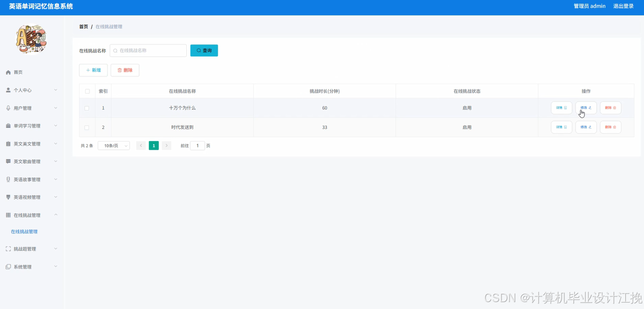Click 删除 for 十万个为什么 row
This screenshot has width=644, height=309.
[611, 108]
